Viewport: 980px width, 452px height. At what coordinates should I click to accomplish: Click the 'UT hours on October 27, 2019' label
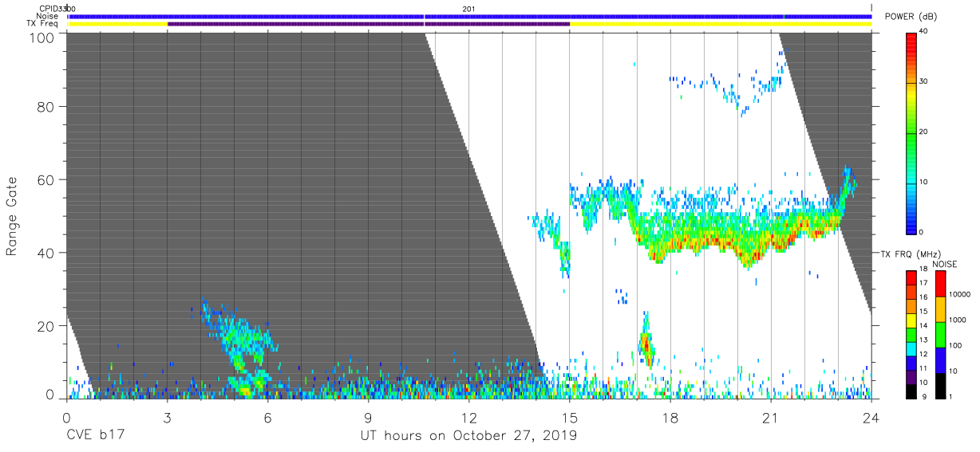(x=468, y=435)
